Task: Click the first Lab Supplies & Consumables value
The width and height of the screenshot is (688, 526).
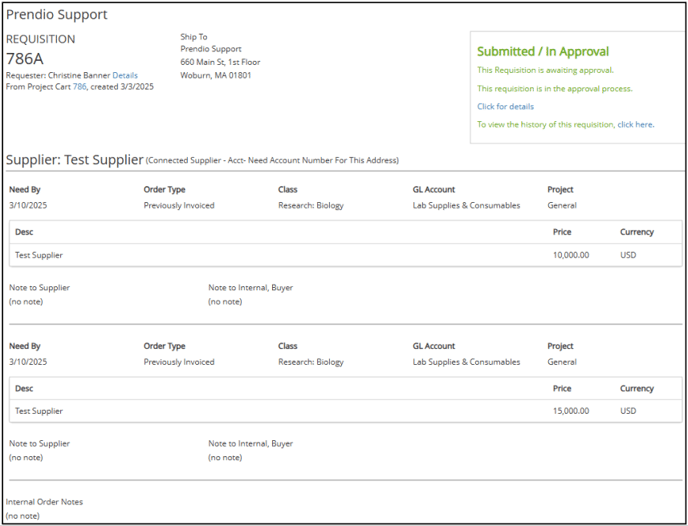Action: point(466,205)
